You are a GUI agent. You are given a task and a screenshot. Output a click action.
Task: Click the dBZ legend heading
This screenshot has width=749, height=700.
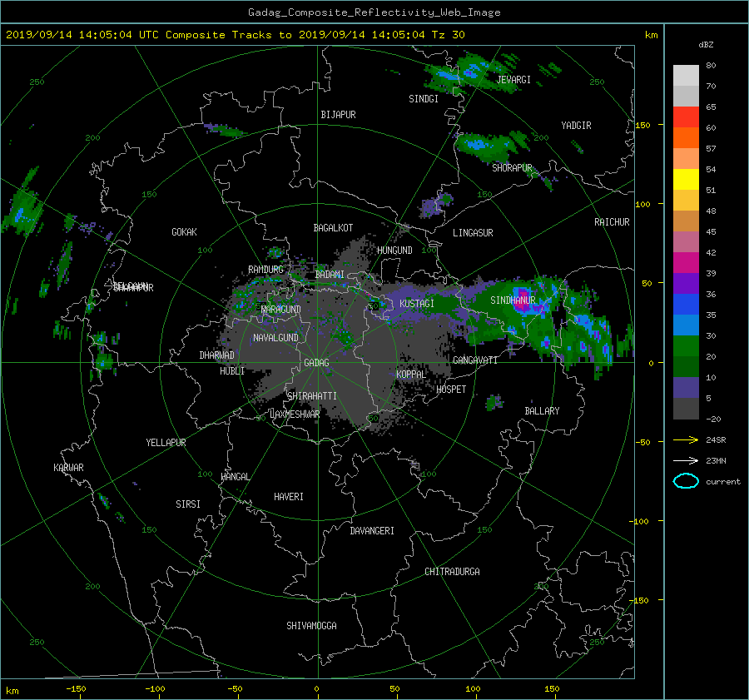click(x=706, y=44)
